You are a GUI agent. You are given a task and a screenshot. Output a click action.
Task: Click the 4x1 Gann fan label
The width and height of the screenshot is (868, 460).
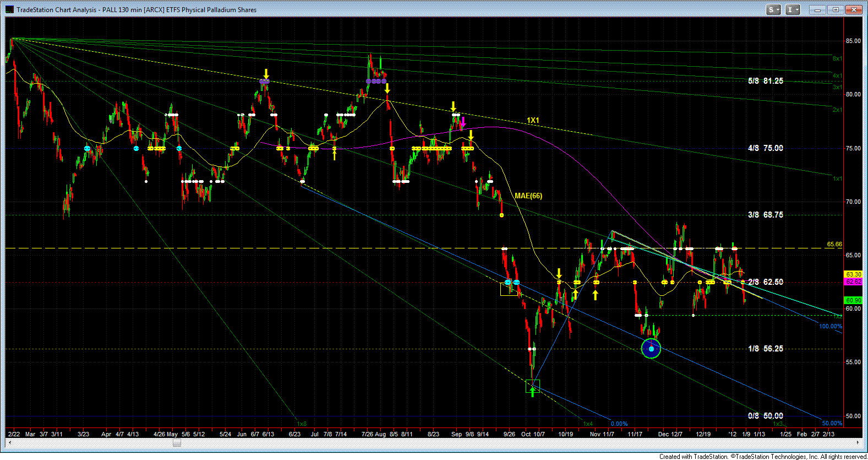tap(837, 75)
